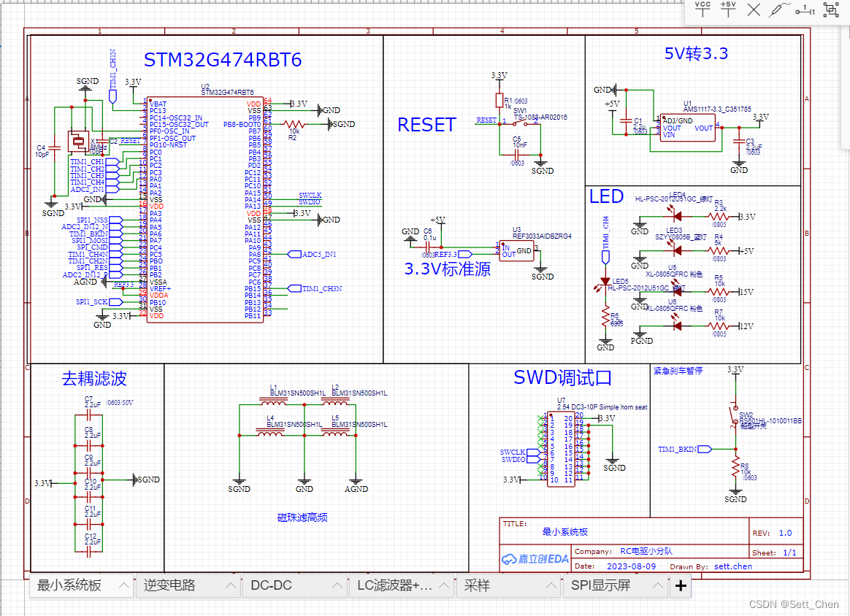
Task: Pick the no-connect X marker tool
Action: pos(754,9)
